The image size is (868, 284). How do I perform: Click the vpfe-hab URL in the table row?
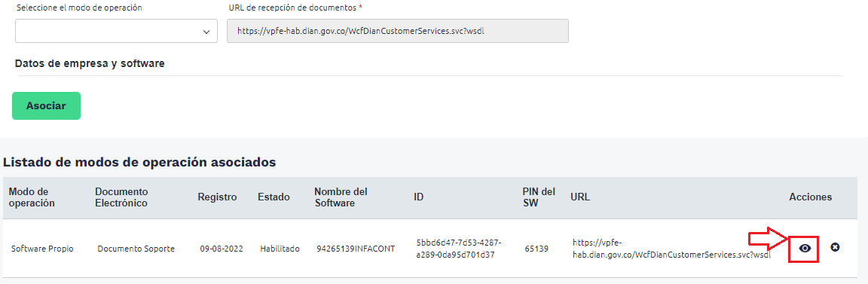(x=671, y=249)
